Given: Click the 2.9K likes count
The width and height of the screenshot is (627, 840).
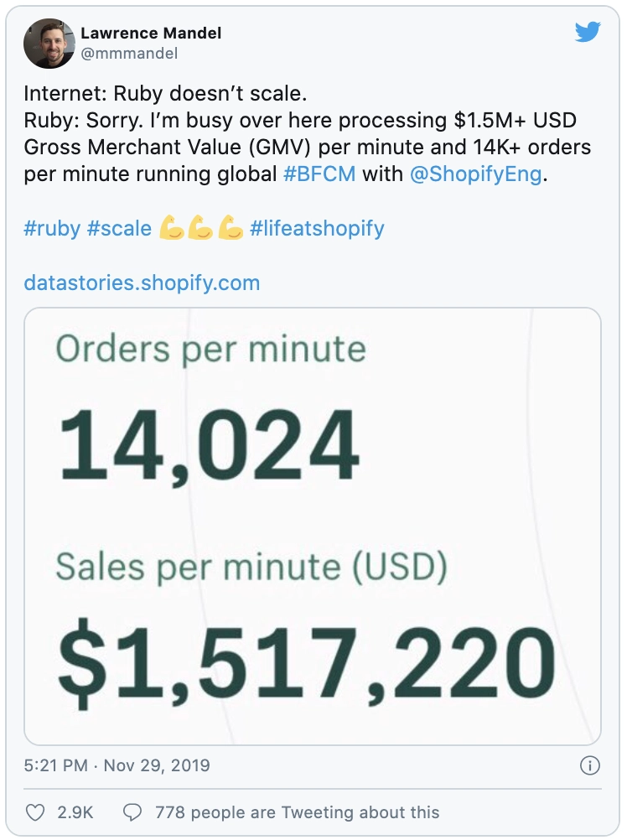Looking at the screenshot, I should (x=75, y=812).
